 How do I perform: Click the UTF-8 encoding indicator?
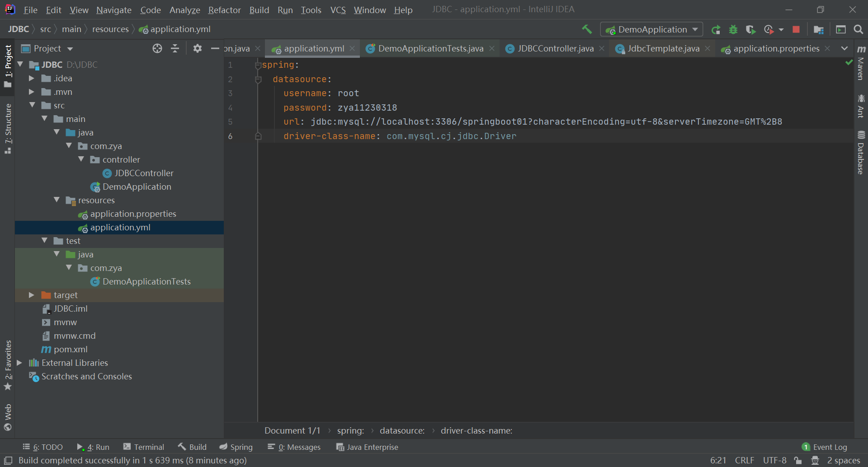tap(774, 460)
